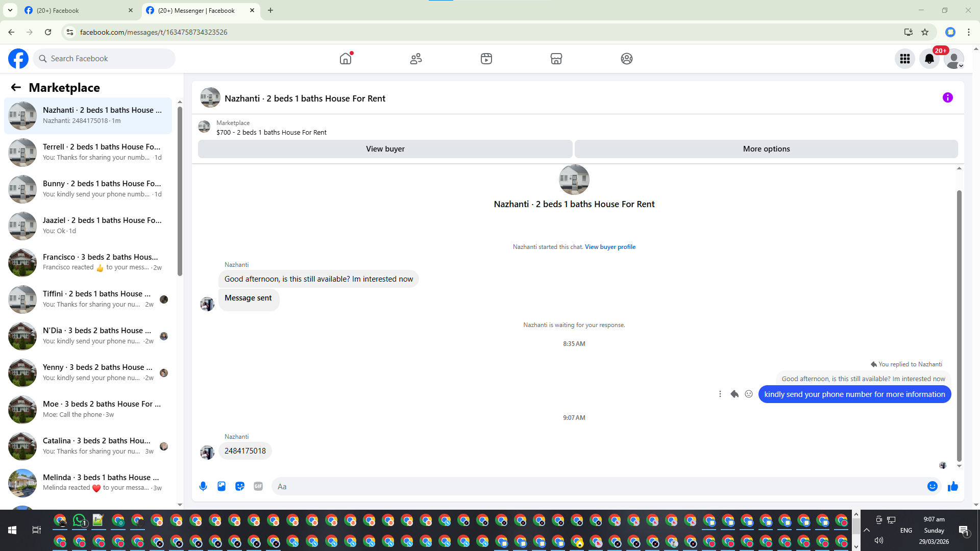The width and height of the screenshot is (980, 551).
Task: Open the Marketplace storefront icon
Action: pos(556,59)
